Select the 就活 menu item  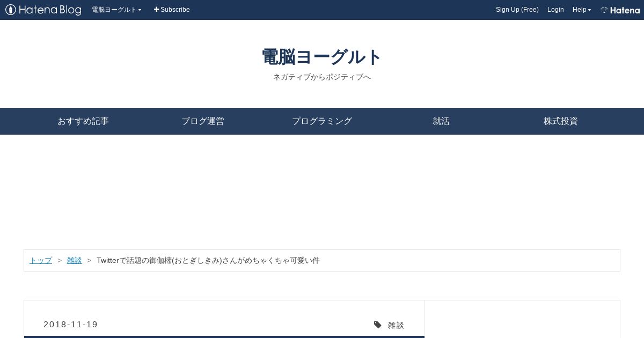pos(441,121)
